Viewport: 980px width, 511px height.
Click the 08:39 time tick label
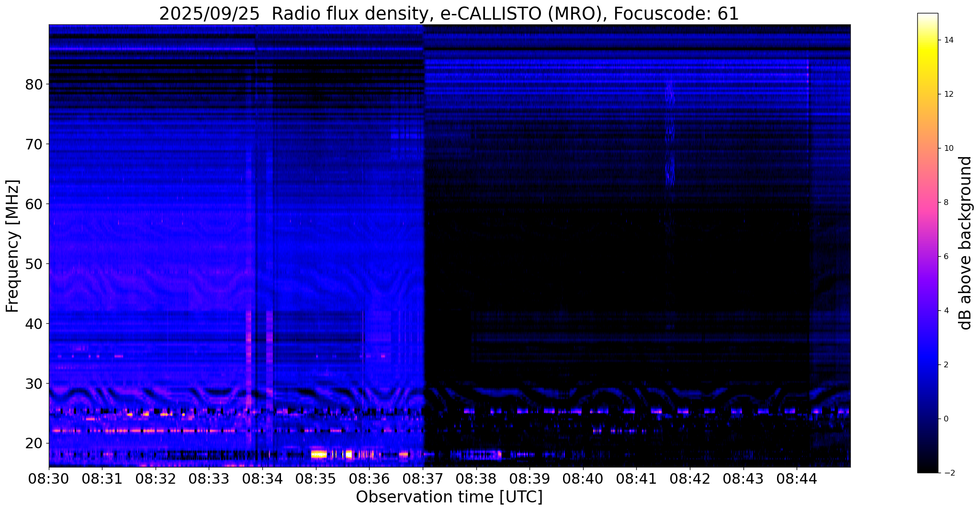coord(529,478)
